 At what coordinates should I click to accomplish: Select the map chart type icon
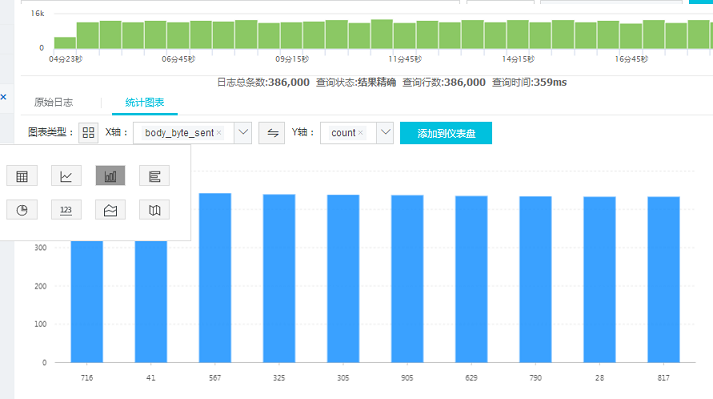(154, 210)
